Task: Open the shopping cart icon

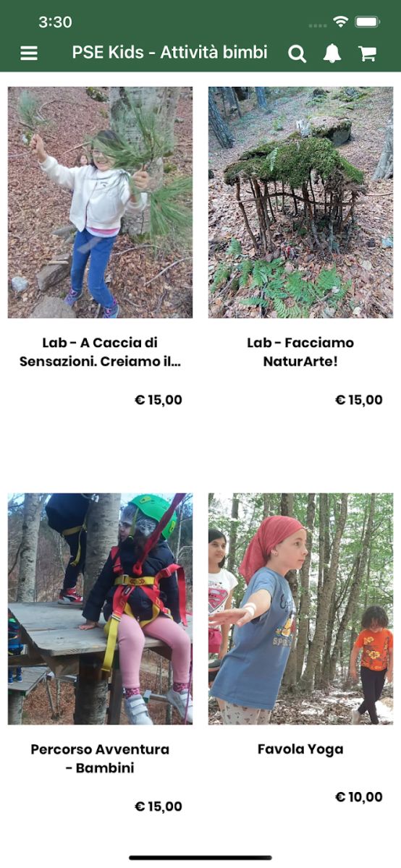Action: coord(367,54)
